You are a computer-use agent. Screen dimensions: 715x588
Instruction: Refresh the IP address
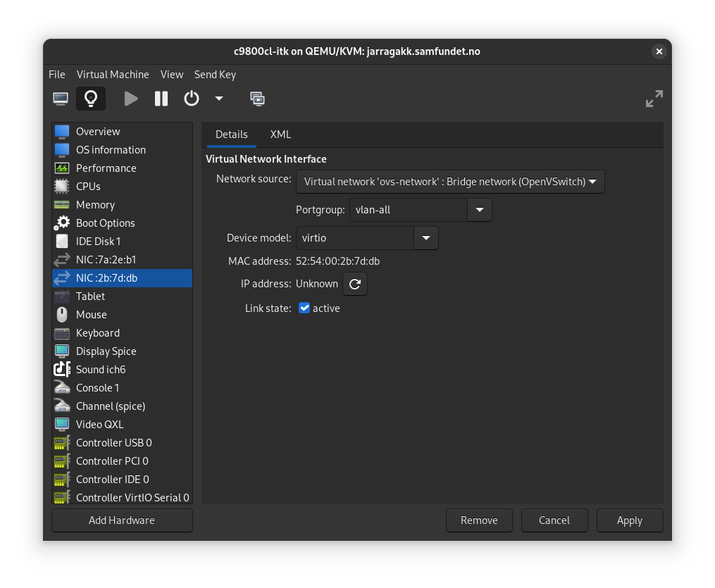pyautogui.click(x=355, y=284)
